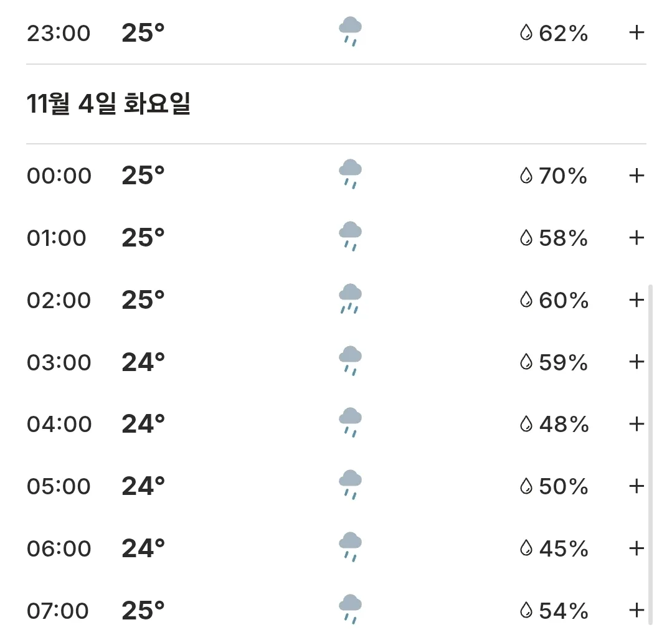
Task: Select the heavy rain icon at 02:00
Action: click(x=350, y=299)
